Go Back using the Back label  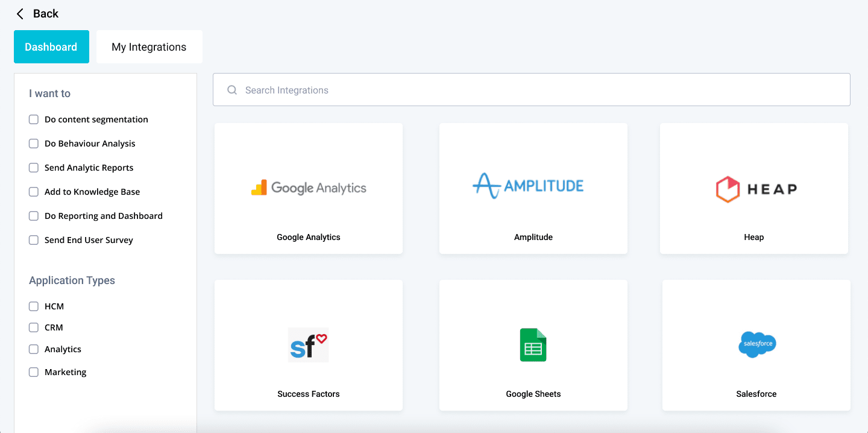(x=46, y=14)
